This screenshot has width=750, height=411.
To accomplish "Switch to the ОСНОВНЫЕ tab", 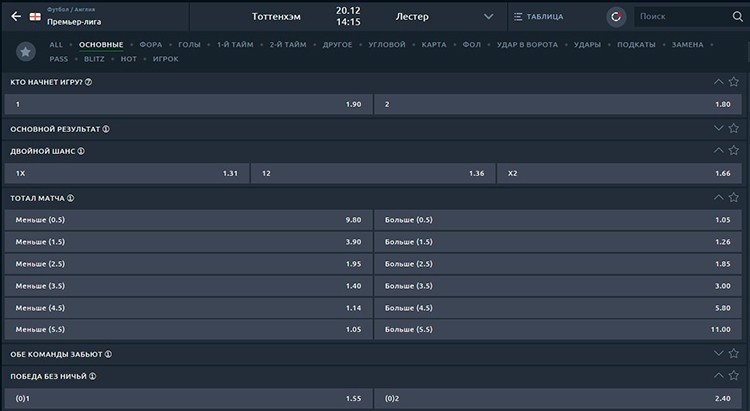I will (x=101, y=44).
